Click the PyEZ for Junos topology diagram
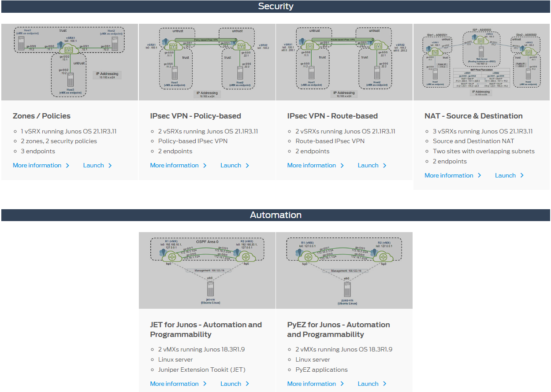 click(344, 270)
